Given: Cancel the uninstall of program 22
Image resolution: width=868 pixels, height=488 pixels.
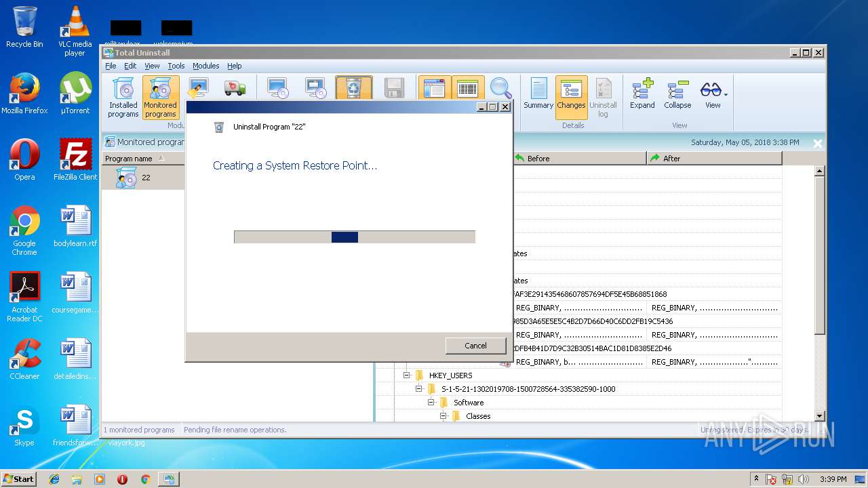Looking at the screenshot, I should [475, 346].
